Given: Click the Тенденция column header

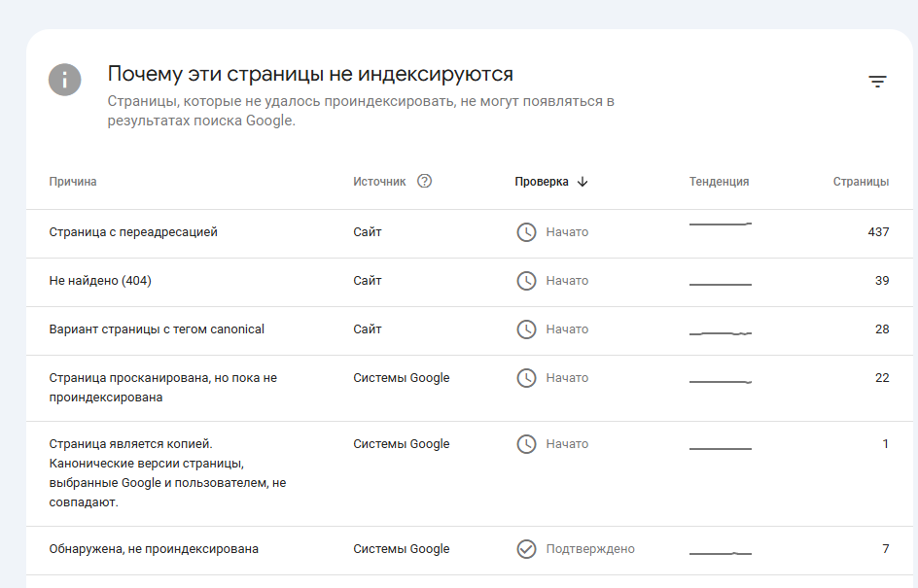Looking at the screenshot, I should (x=719, y=182).
